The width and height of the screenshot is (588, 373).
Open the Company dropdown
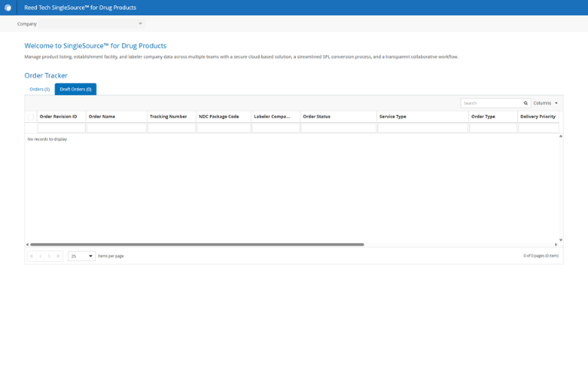tap(91, 24)
